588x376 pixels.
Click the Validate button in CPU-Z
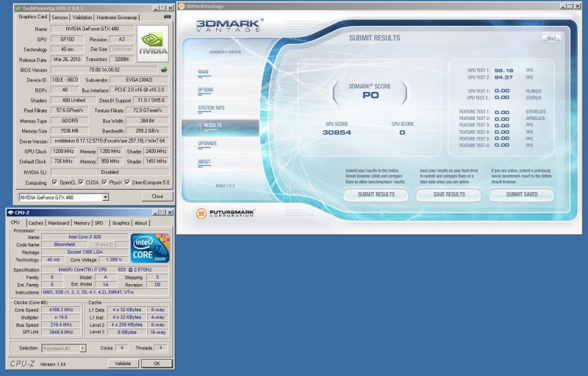[123, 363]
